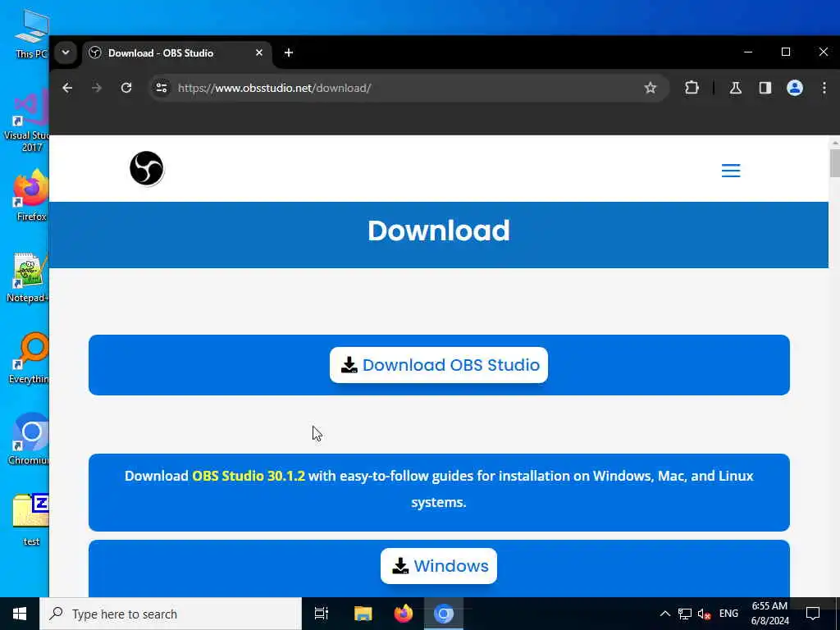Open a new tab with plus button

[289, 52]
